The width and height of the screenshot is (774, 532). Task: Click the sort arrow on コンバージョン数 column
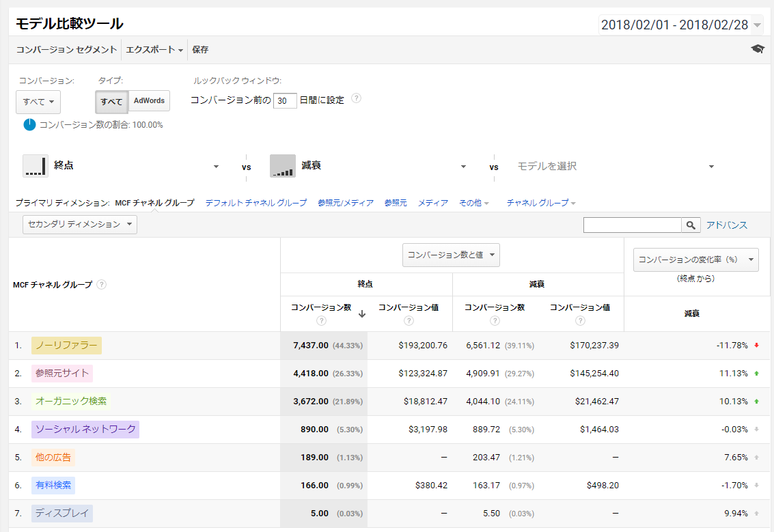tap(362, 313)
